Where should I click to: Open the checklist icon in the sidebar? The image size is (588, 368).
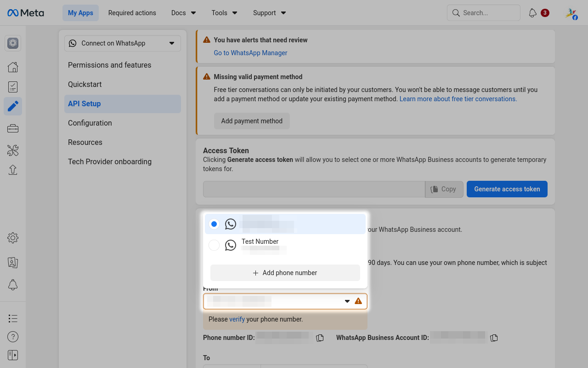click(x=13, y=86)
